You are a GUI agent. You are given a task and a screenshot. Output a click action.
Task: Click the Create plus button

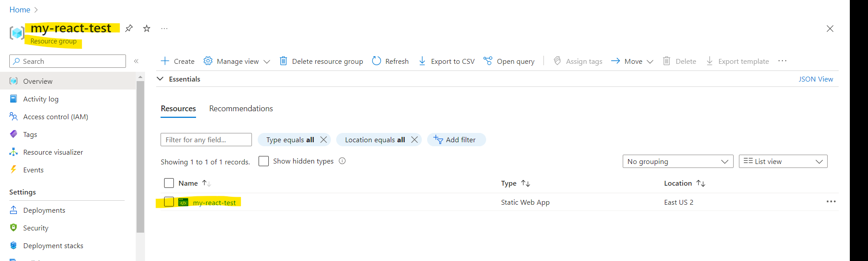pyautogui.click(x=177, y=61)
